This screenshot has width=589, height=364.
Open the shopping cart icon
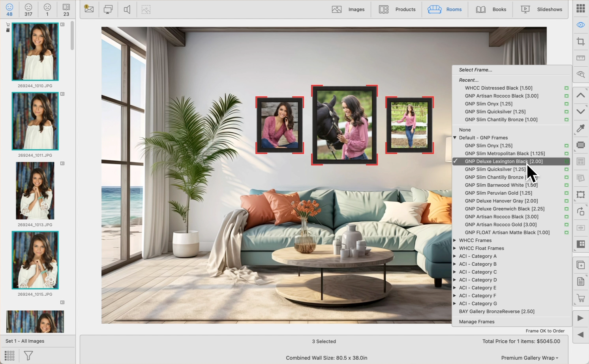click(580, 298)
